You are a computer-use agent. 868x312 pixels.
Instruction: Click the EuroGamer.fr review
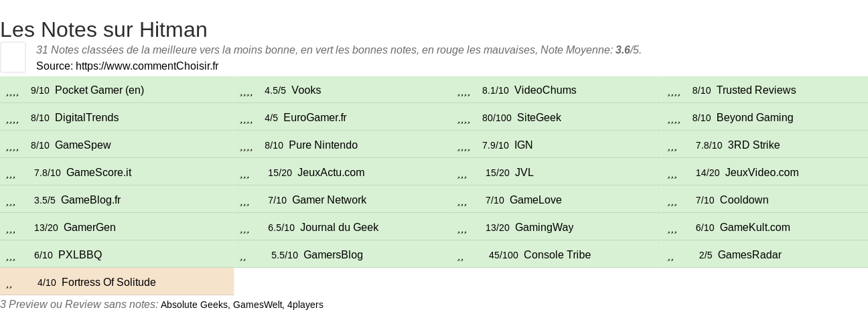pyautogui.click(x=315, y=118)
